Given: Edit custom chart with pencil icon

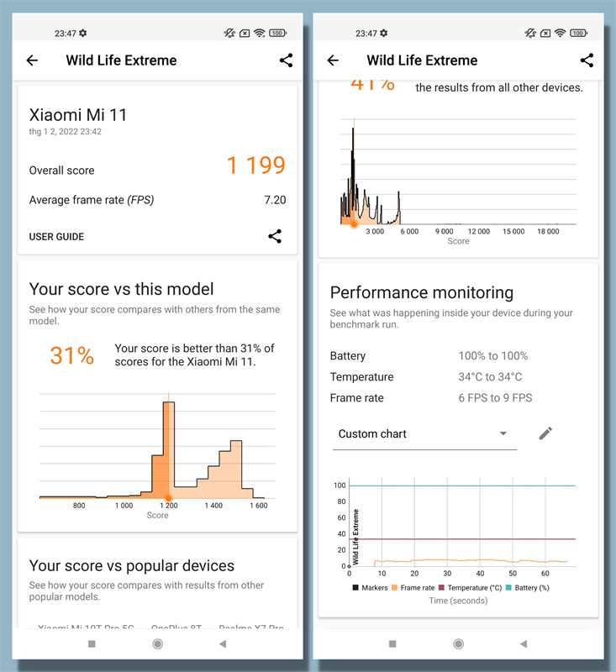Looking at the screenshot, I should 545,433.
